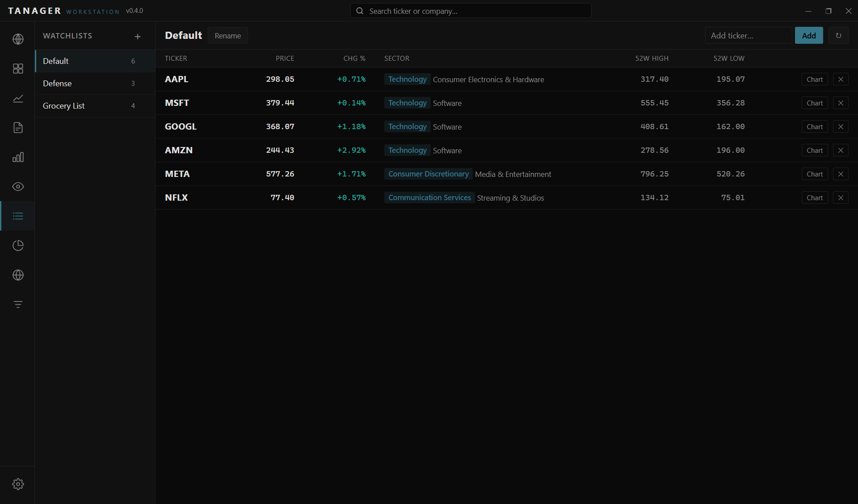Restore the Tanager window size
This screenshot has height=504, width=858.
tap(829, 11)
